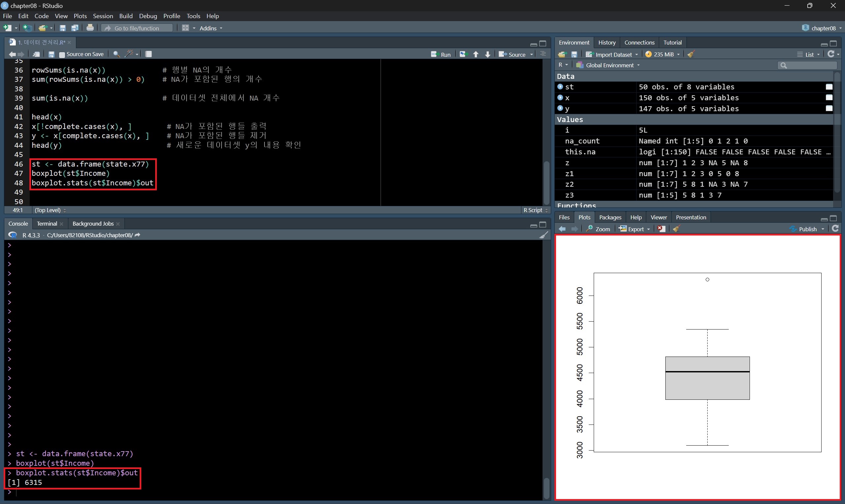845x504 pixels.
Task: Click the Run button in the editor
Action: [441, 54]
